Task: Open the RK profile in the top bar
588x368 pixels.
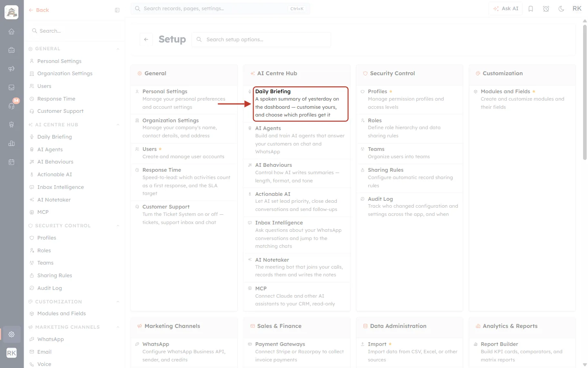Action: coord(577,9)
